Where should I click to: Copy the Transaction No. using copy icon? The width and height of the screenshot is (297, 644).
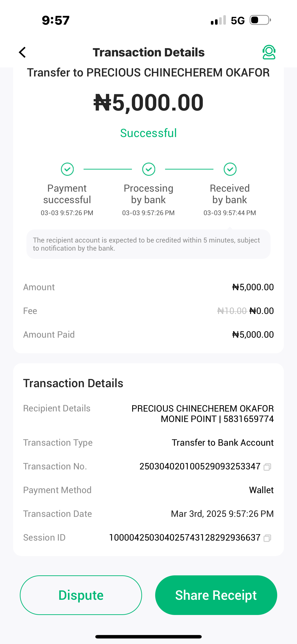[267, 467]
